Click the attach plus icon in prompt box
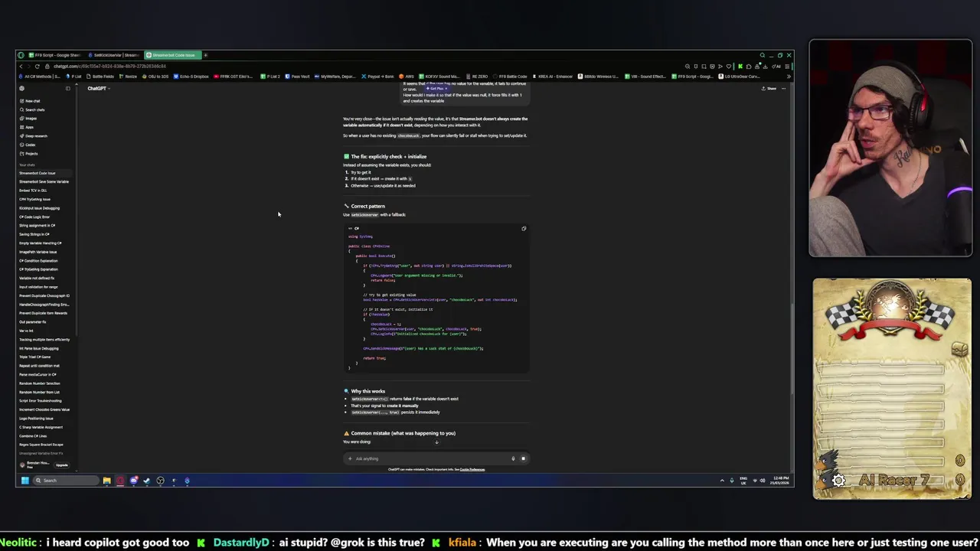The image size is (980, 551). [x=350, y=458]
